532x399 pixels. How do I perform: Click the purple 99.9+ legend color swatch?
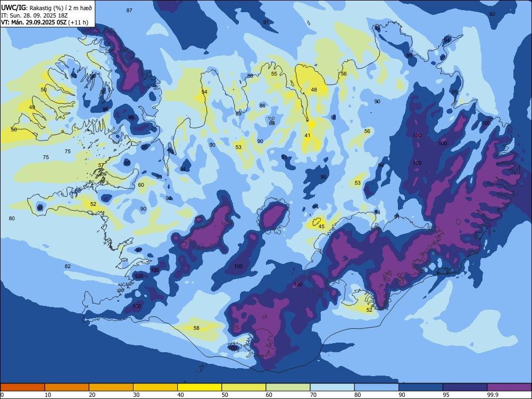[510, 387]
